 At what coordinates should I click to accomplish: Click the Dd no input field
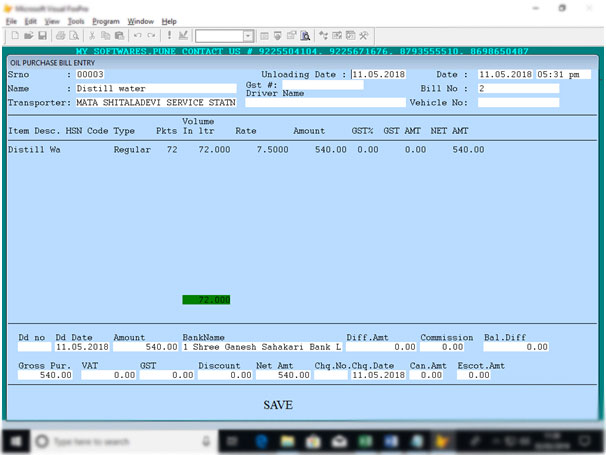coord(34,347)
